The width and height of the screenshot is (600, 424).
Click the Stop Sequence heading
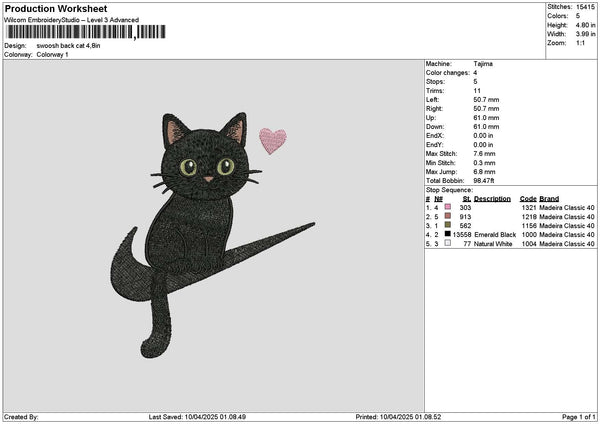click(x=449, y=190)
